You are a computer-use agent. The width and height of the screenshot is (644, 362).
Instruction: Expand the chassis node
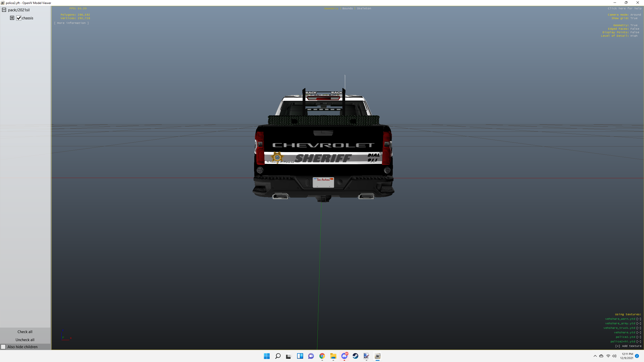[12, 18]
